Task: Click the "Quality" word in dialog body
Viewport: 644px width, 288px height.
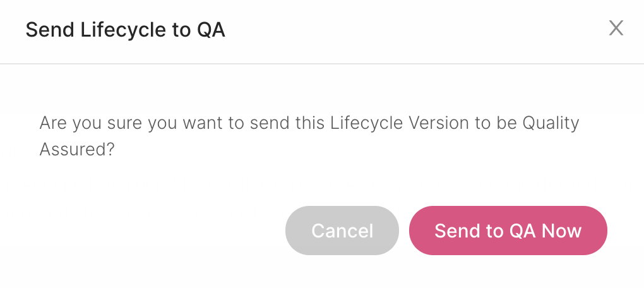Action: tap(551, 123)
